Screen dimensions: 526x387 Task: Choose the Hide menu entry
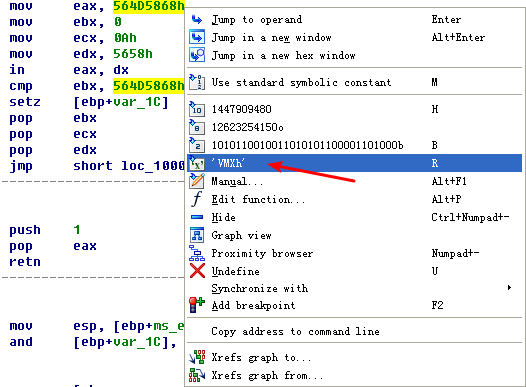(x=355, y=217)
